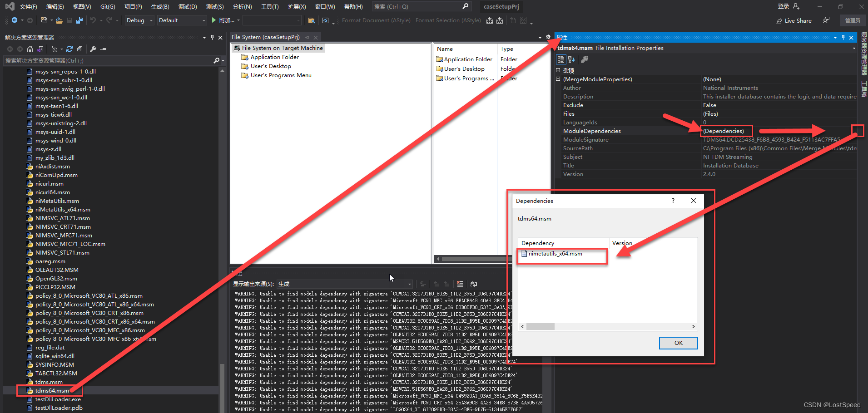Click the pending changes filter clock icon

coord(55,49)
